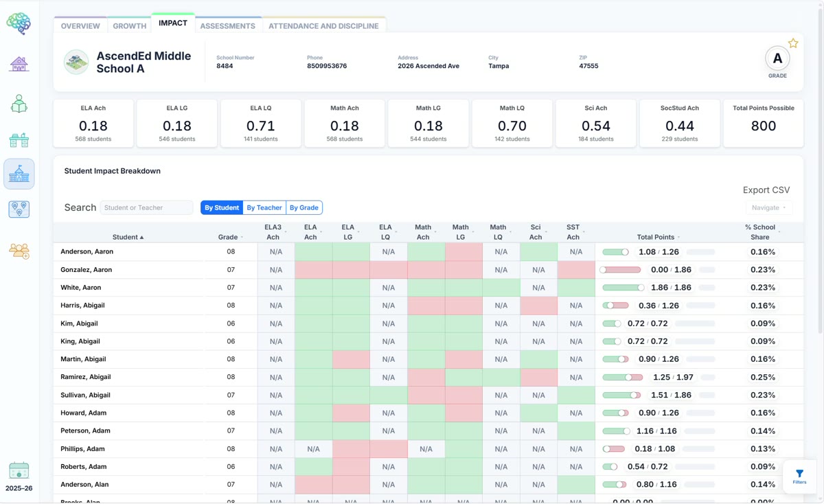Switch to By Teacher view

tap(264, 207)
